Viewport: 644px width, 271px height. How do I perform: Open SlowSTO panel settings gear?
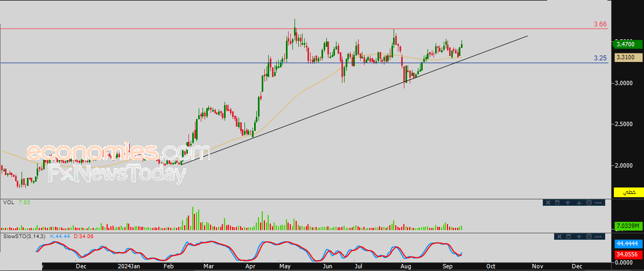(589, 237)
